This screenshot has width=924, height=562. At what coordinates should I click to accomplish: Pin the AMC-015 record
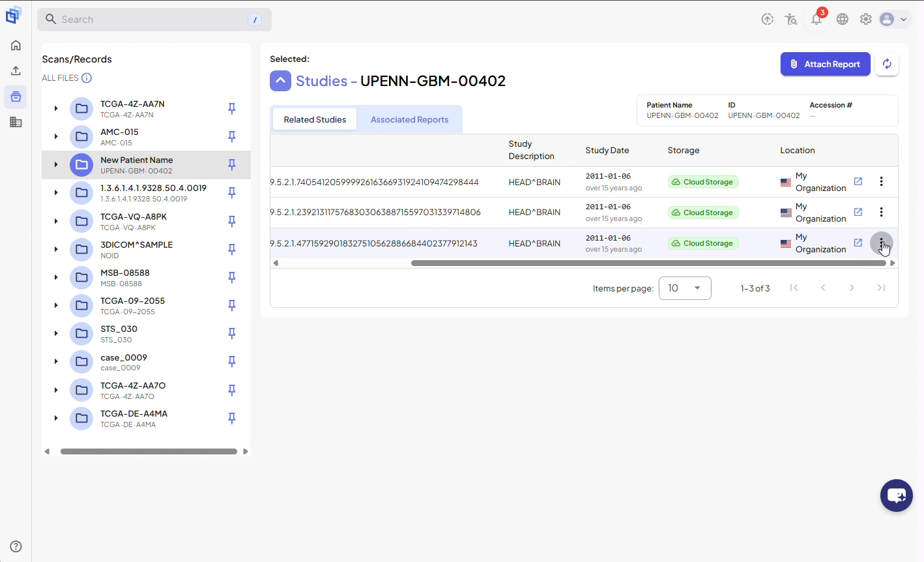pyautogui.click(x=231, y=136)
